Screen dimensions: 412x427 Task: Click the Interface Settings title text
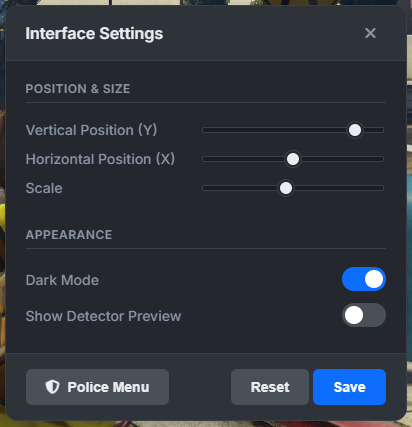point(94,34)
